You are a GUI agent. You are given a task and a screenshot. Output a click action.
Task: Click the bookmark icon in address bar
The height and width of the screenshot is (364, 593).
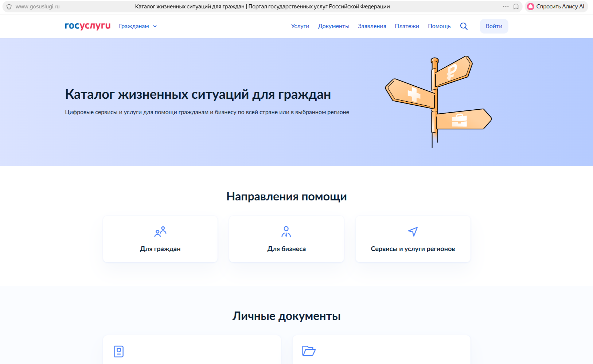tap(516, 7)
